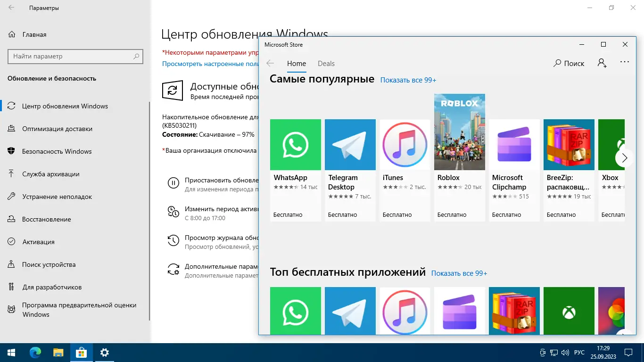
Task: Select the iTunes tile in Самые популярные
Action: 405,170
